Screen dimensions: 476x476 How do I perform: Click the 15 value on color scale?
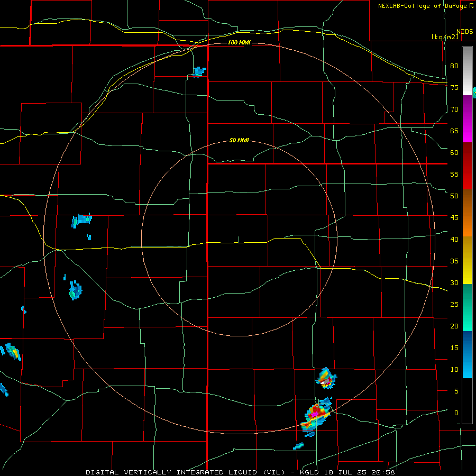[x=454, y=348]
